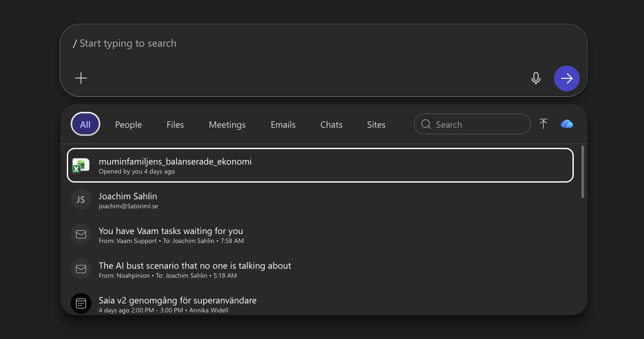Open the Joachim Sahlin person result
This screenshot has width=644, height=339.
(x=320, y=200)
